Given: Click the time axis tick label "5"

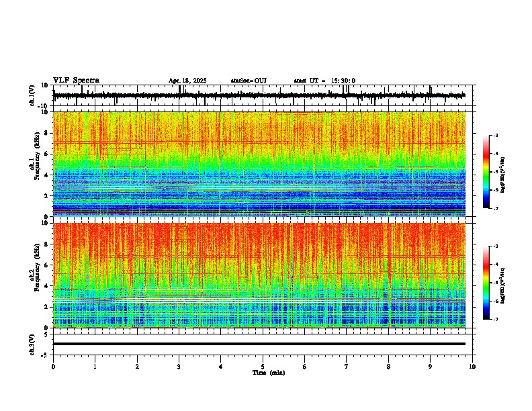Looking at the screenshot, I should coord(263,367).
